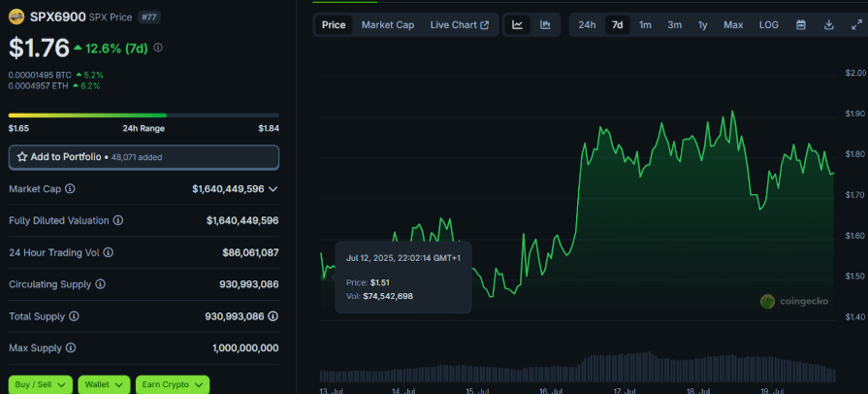Click the 24h Range progress bar
This screenshot has height=394, width=868.
click(144, 115)
